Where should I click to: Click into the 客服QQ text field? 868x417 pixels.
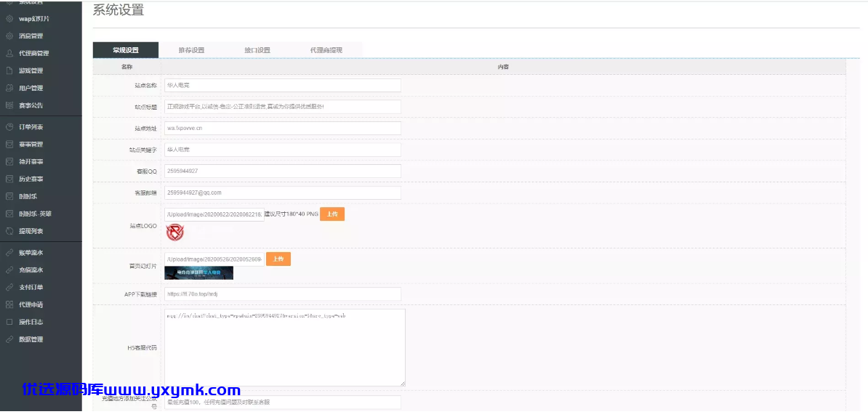(x=282, y=171)
